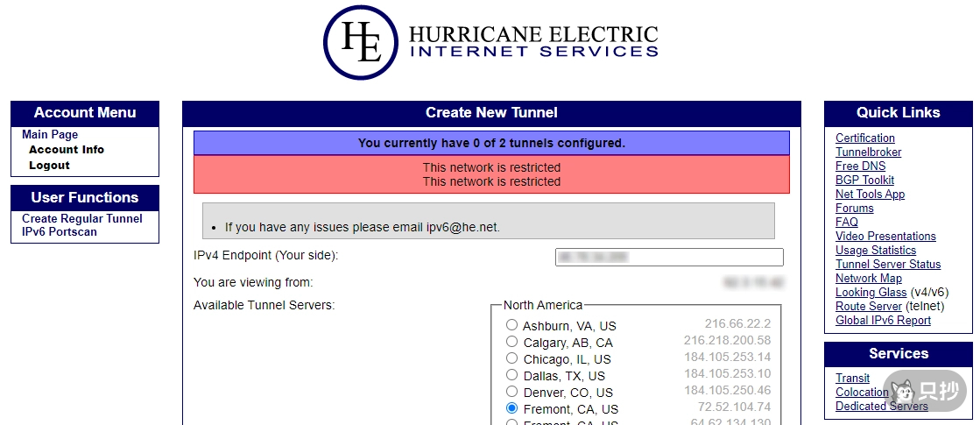Select the Ashburn, VA, US tunnel server
Viewport: 980px width, 425px height.
click(512, 325)
